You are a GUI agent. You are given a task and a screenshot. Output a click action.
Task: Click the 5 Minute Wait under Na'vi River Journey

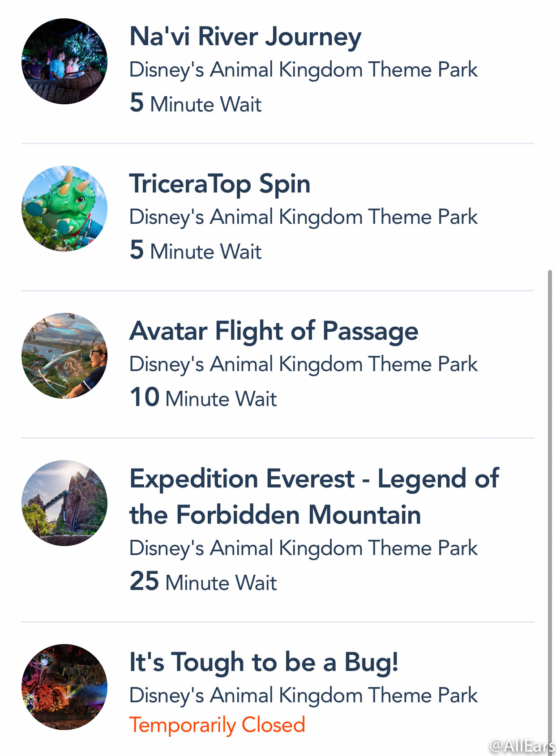[196, 103]
